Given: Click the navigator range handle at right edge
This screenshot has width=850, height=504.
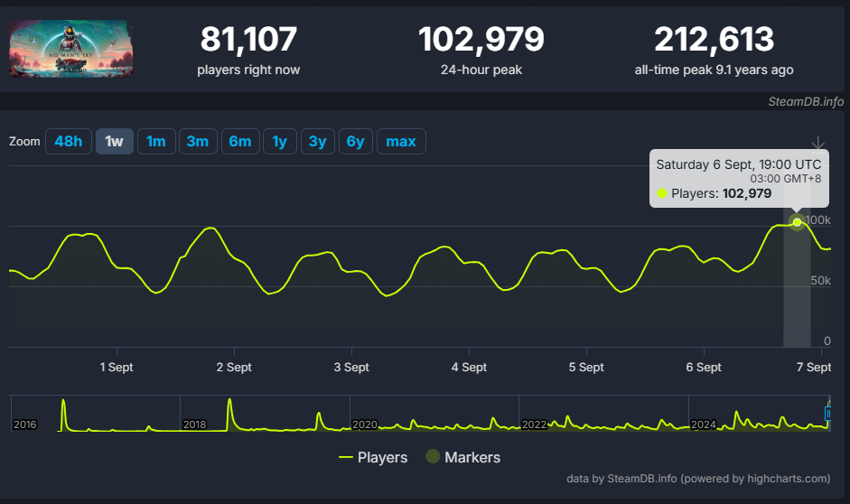Looking at the screenshot, I should [x=827, y=413].
